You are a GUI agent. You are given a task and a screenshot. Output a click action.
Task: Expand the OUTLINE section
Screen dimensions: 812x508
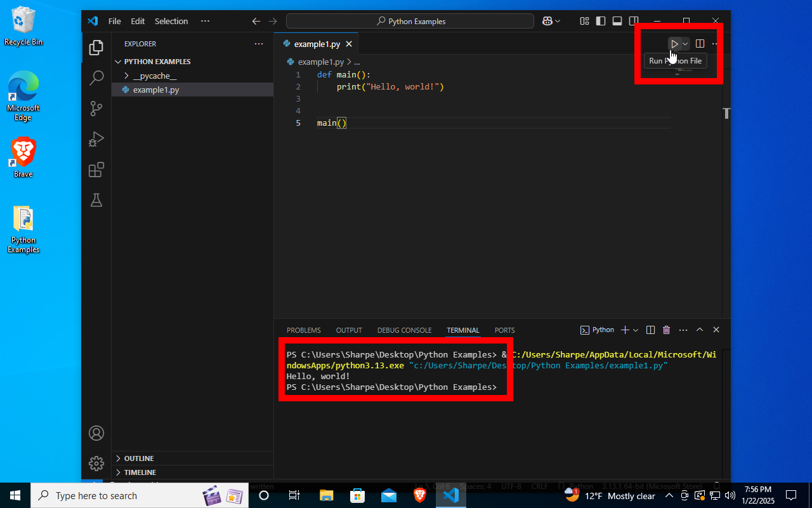coord(139,458)
